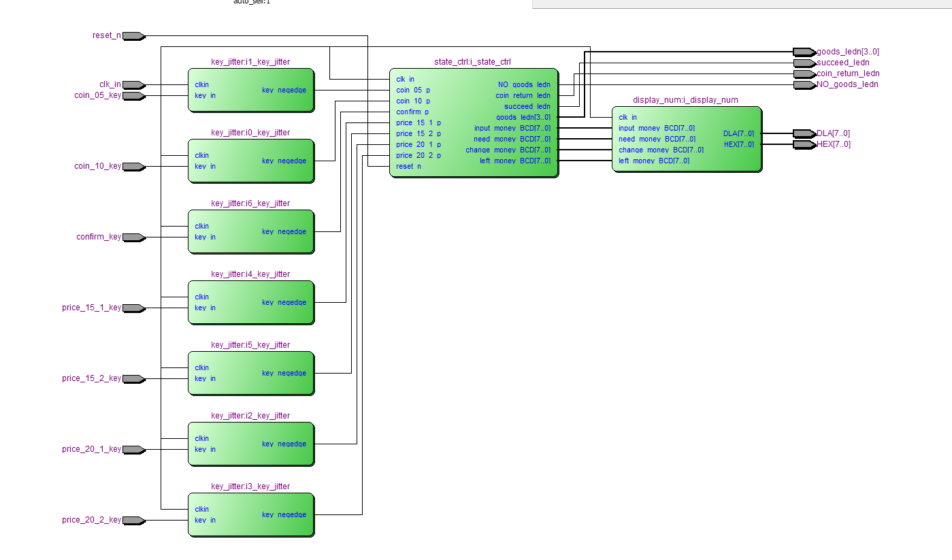The width and height of the screenshot is (952, 560).
Task: Select the key_jitter:i0_key_jitter block title
Action: (250, 133)
